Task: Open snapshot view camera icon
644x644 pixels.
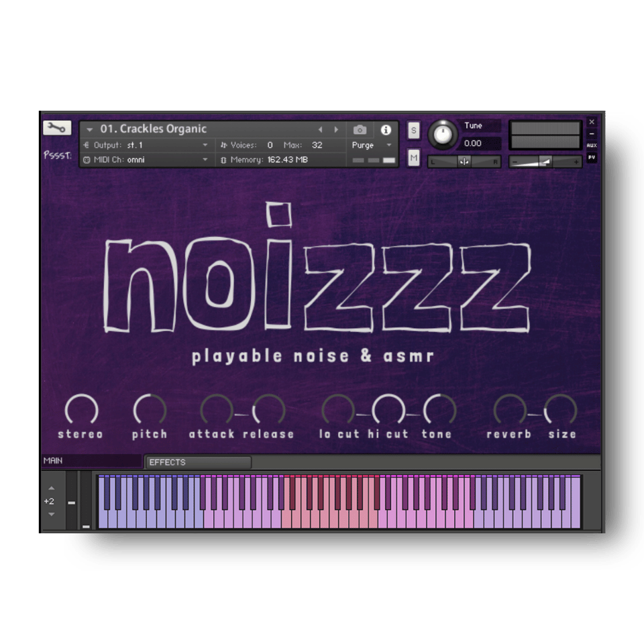Action: coord(360,129)
